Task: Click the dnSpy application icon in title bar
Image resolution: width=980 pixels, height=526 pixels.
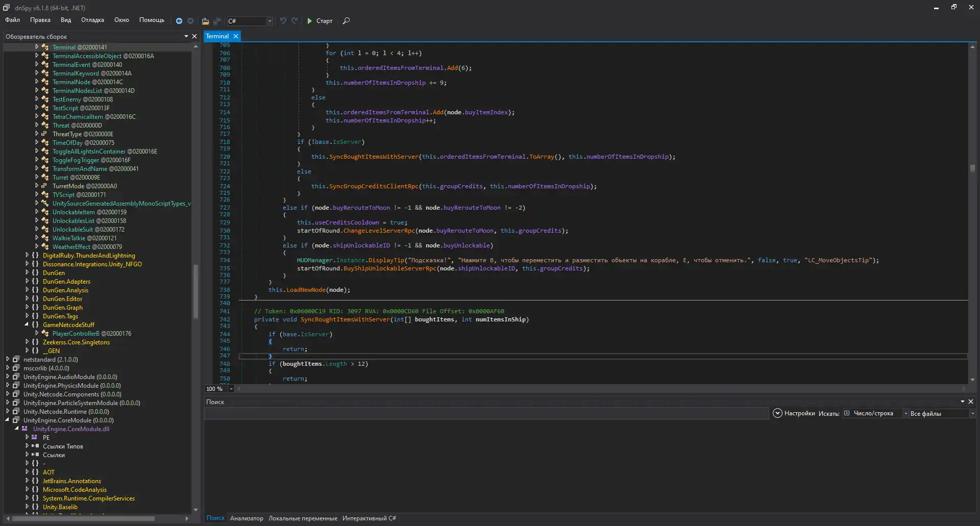Action: pyautogui.click(x=7, y=8)
